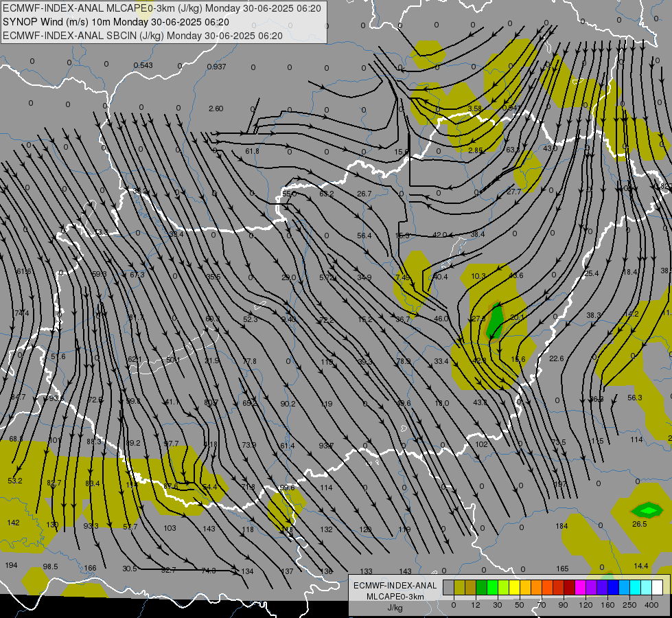Choose the white legend swatch

[x=658, y=587]
